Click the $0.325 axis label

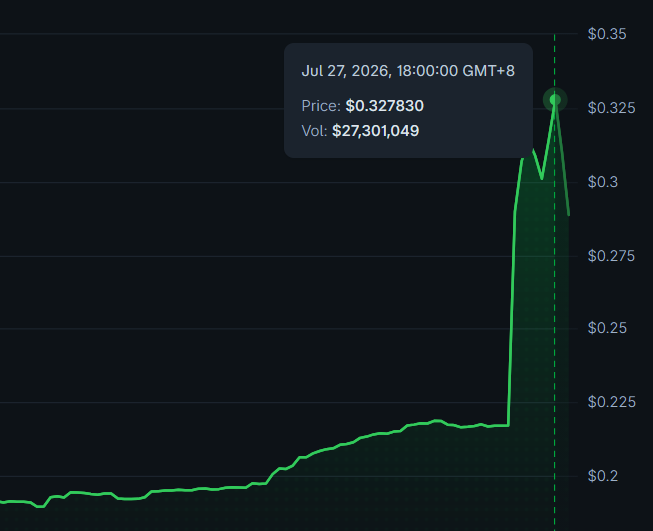[x=611, y=108]
